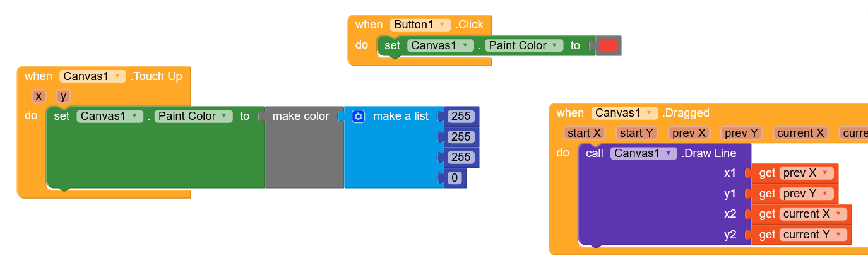Click the blue gear mutator icon on make a list

click(359, 116)
